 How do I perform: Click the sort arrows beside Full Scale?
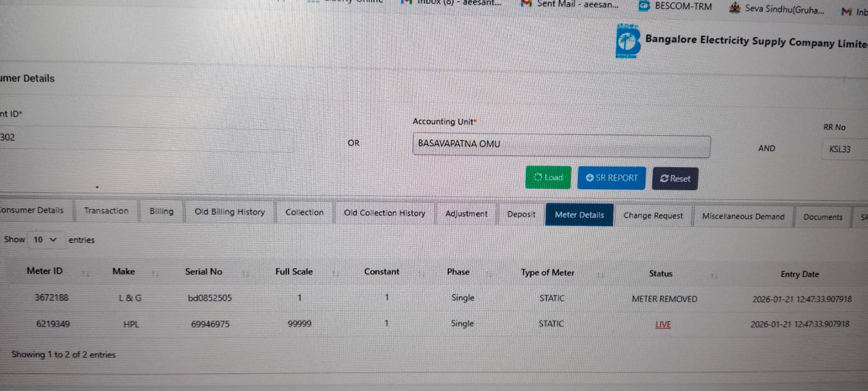pos(335,274)
